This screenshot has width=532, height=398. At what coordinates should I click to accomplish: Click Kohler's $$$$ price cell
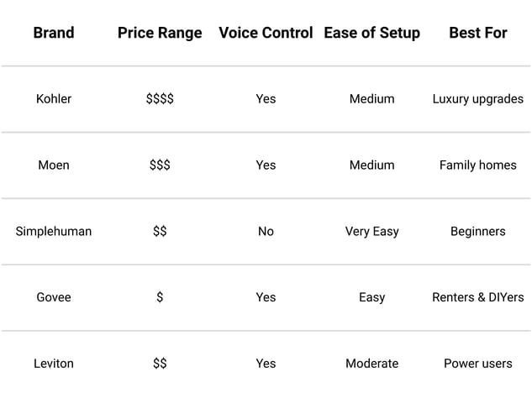[x=160, y=98]
